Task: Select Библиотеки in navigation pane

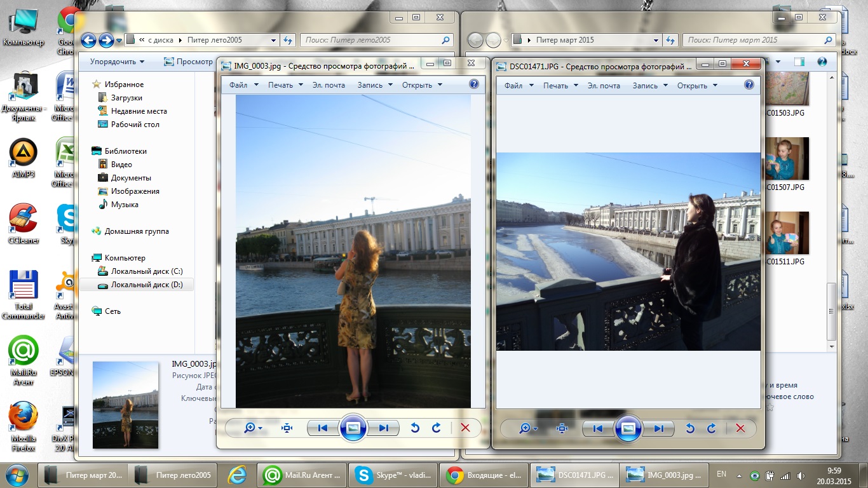Action: pyautogui.click(x=119, y=151)
